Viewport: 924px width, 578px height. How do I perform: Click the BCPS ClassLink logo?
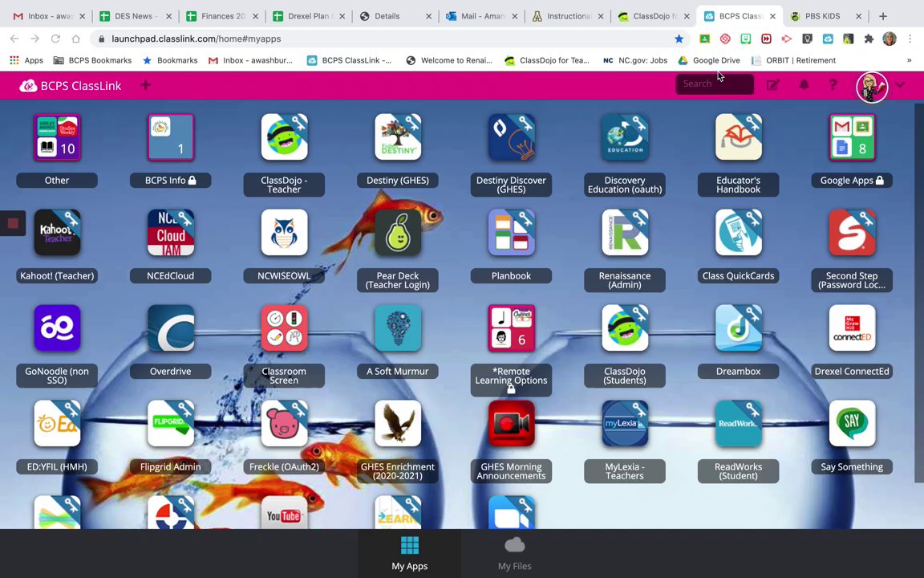pos(70,86)
